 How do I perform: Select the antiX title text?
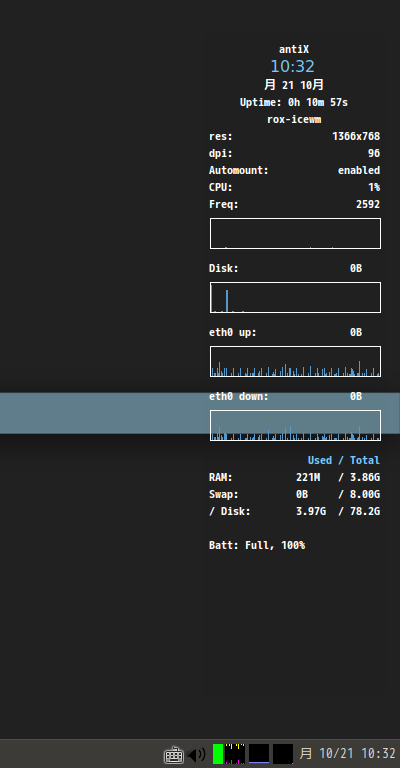pyautogui.click(x=294, y=49)
